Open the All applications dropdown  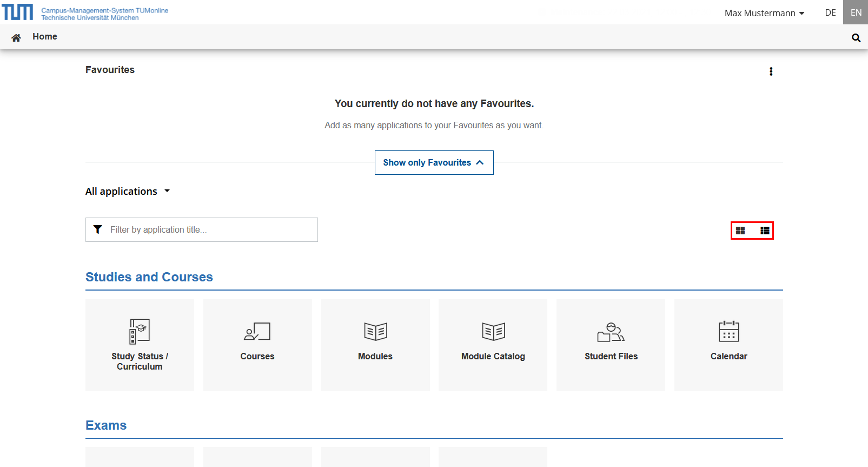pyautogui.click(x=128, y=192)
